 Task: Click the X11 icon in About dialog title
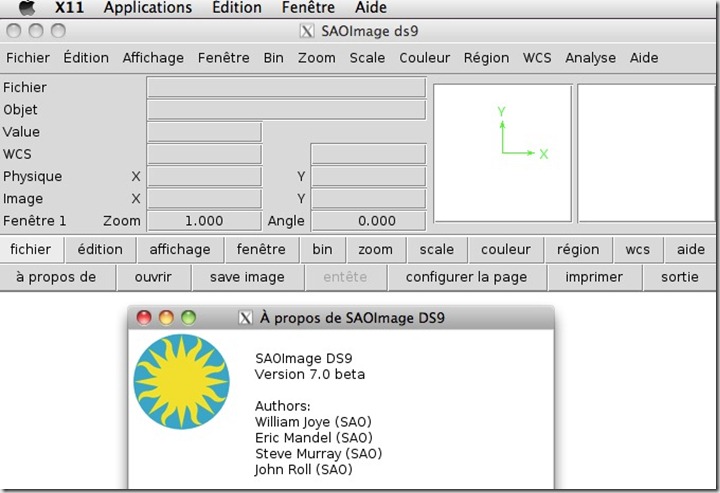[x=245, y=318]
